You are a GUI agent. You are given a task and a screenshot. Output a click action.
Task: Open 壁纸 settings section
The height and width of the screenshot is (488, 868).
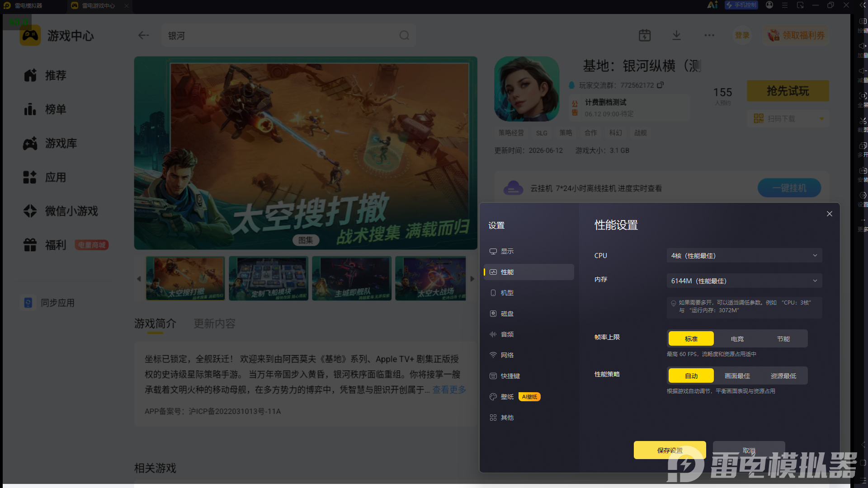pos(529,397)
